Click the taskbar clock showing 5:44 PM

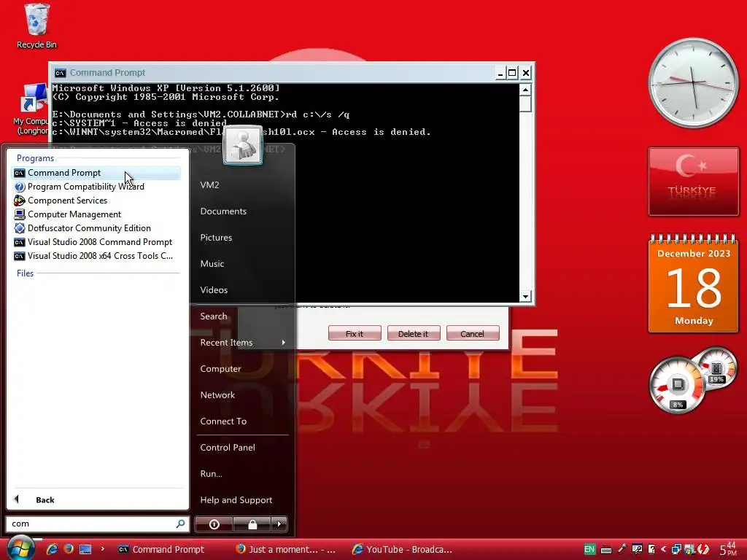[x=728, y=549]
